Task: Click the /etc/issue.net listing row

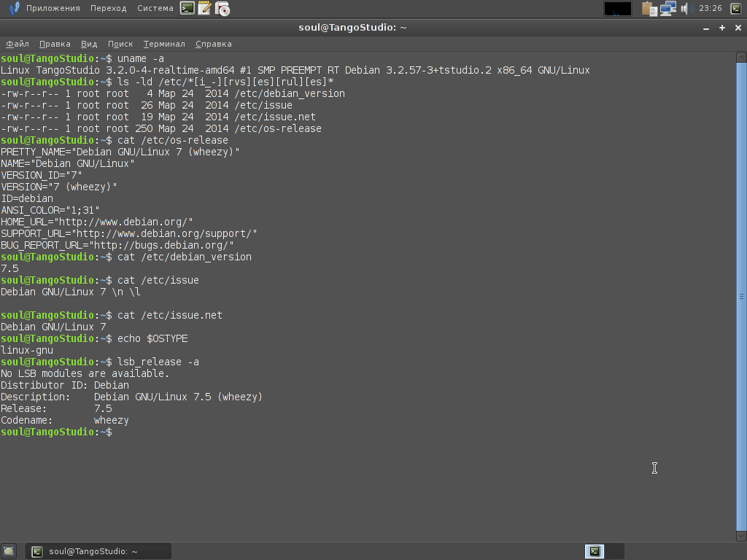Action: pos(158,117)
